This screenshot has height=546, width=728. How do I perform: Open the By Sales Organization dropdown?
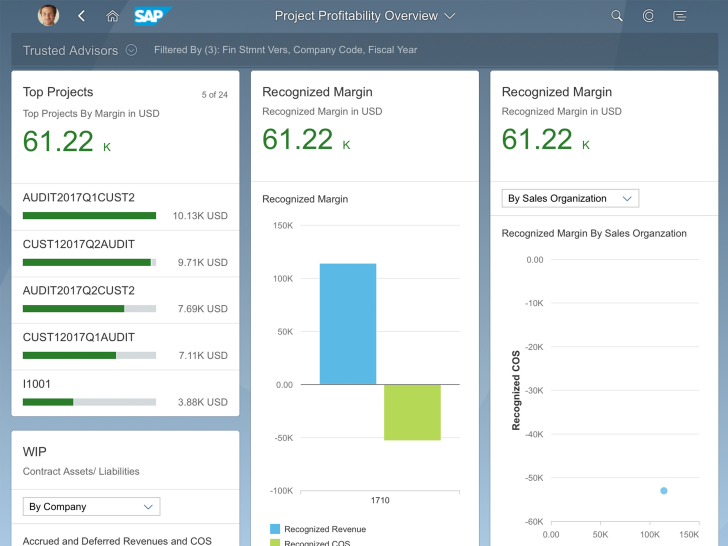570,199
